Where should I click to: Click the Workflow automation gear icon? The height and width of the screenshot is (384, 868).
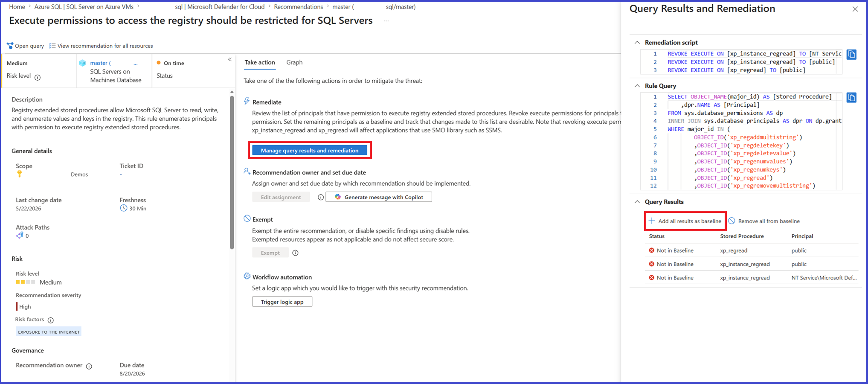point(247,276)
